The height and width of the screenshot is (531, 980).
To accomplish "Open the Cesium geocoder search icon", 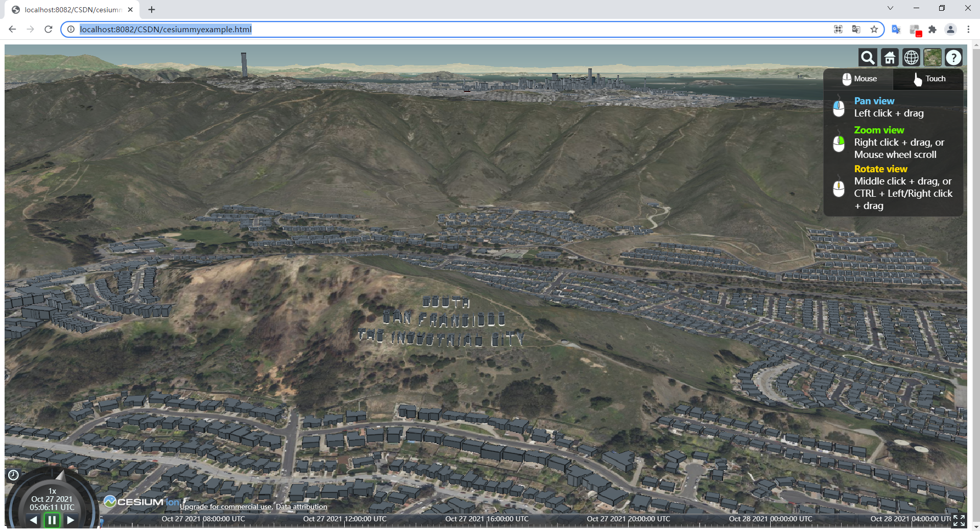I will tap(868, 58).
